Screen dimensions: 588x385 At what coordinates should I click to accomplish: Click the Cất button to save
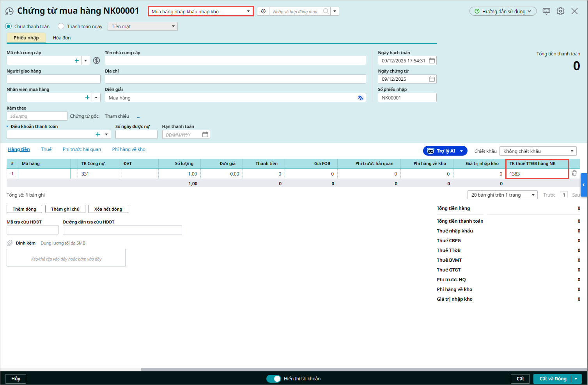tap(520, 379)
